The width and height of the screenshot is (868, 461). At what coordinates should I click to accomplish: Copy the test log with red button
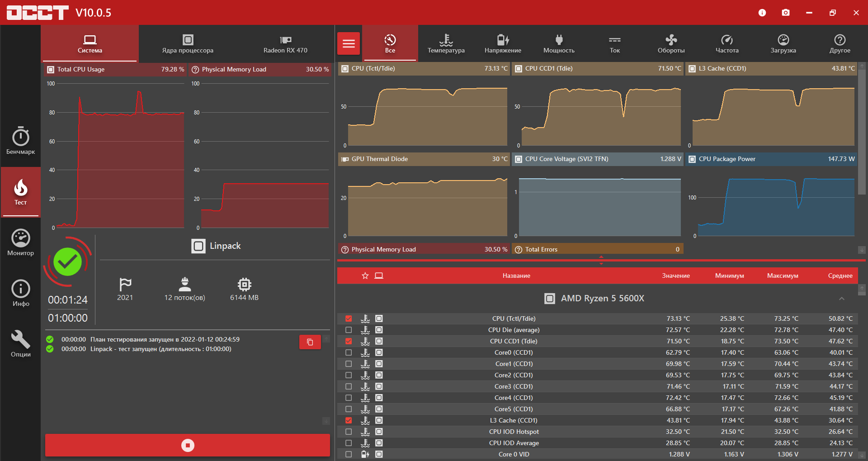click(310, 342)
